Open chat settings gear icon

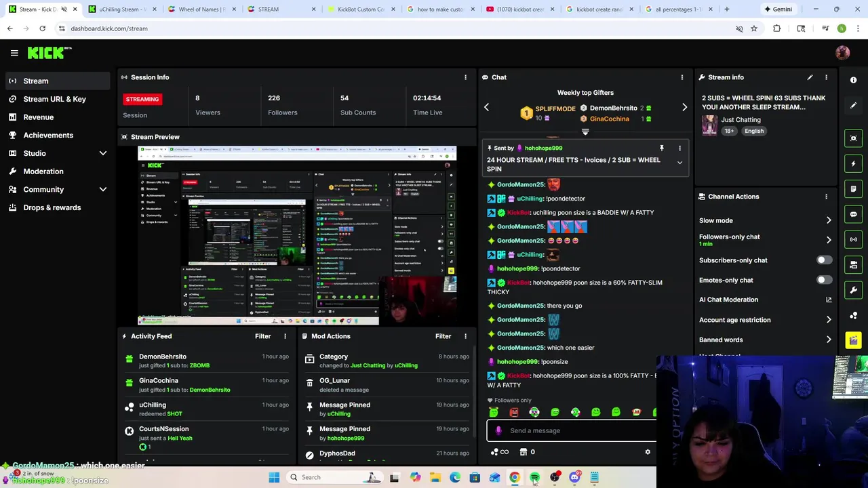coord(648,452)
